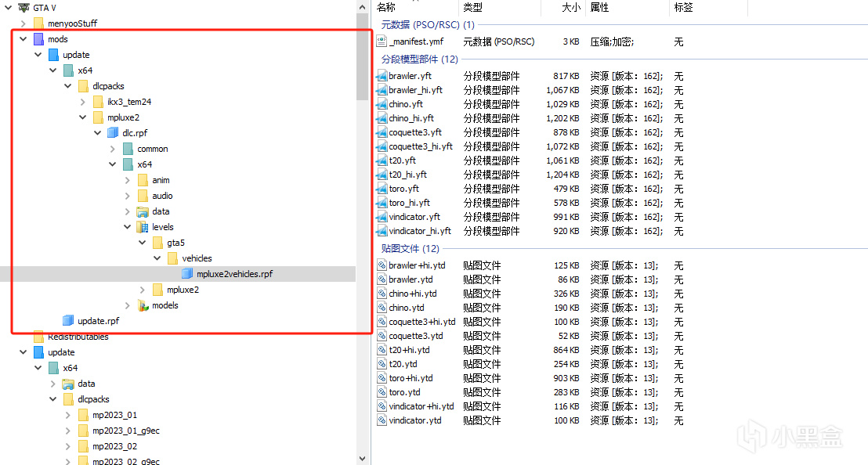Collapse the dlc.rpf archive node

[97, 133]
